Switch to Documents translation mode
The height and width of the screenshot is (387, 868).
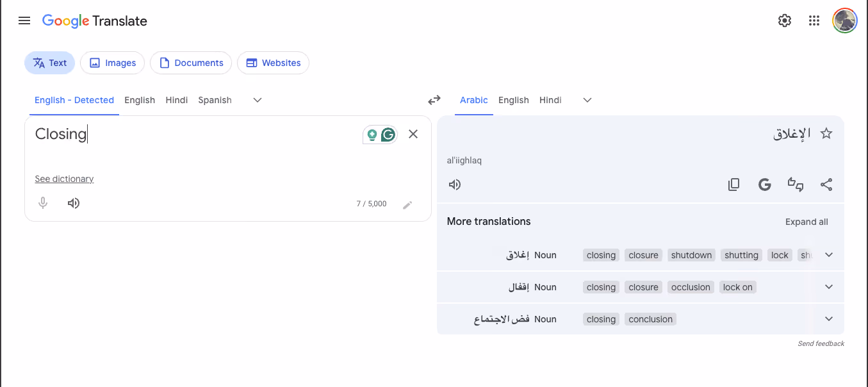point(191,63)
